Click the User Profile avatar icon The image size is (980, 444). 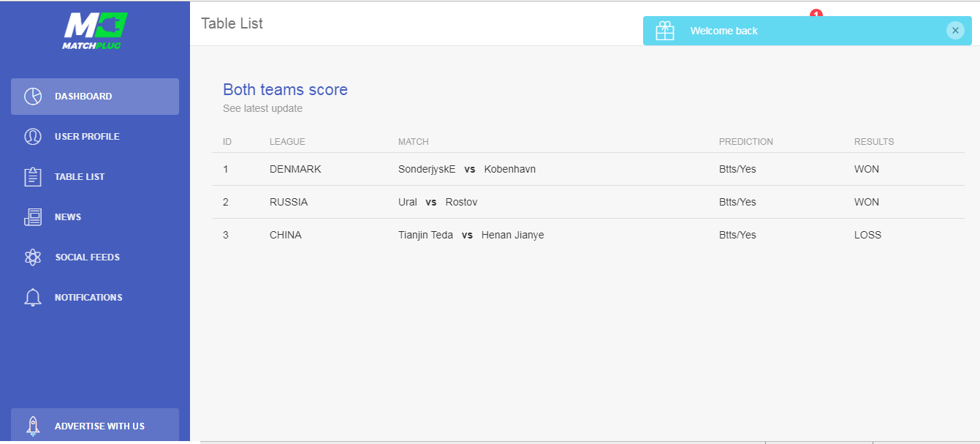point(33,137)
